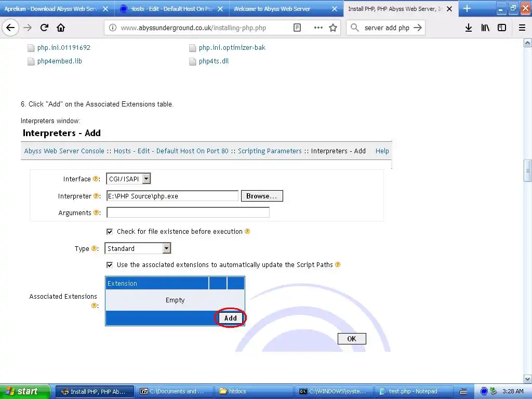Screen dimensions: 532x399
Task: Open the Firefox hamburger menu
Action: pyautogui.click(x=522, y=28)
